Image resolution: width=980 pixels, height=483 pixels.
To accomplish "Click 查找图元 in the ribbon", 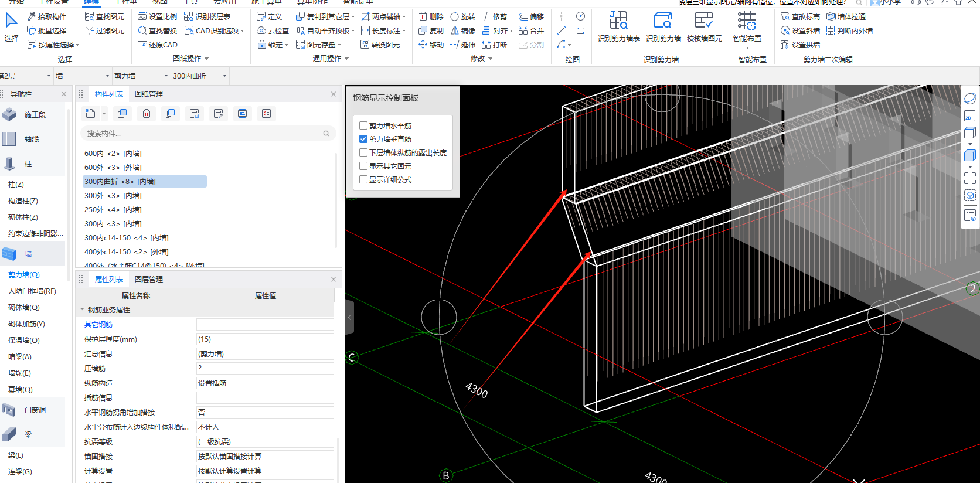I will click(105, 16).
